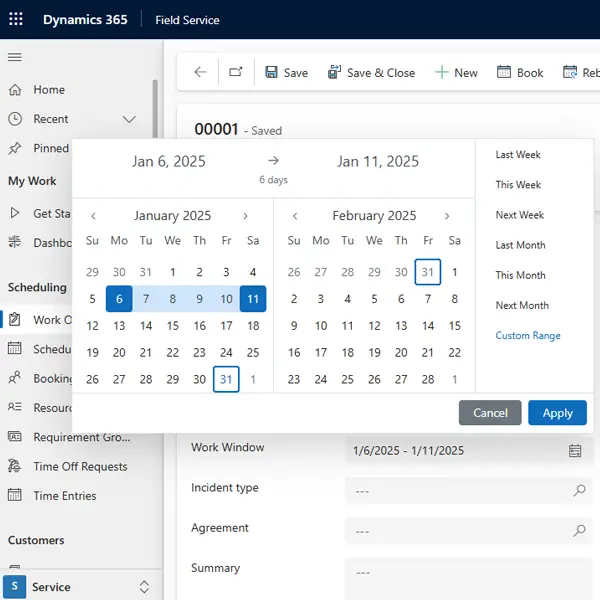The image size is (600, 600).
Task: Expand the Recent chevron
Action: (129, 119)
